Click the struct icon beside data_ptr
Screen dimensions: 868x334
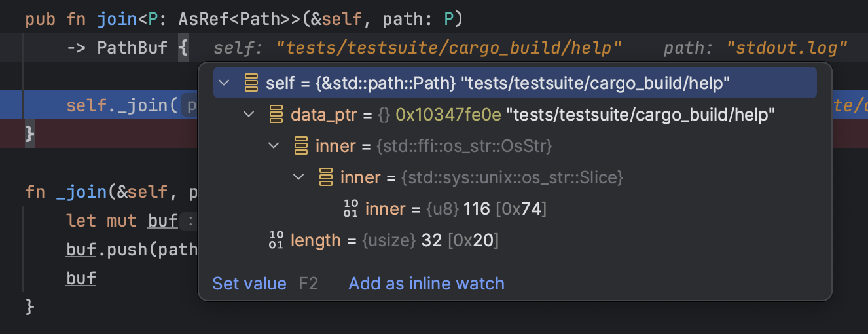[276, 115]
